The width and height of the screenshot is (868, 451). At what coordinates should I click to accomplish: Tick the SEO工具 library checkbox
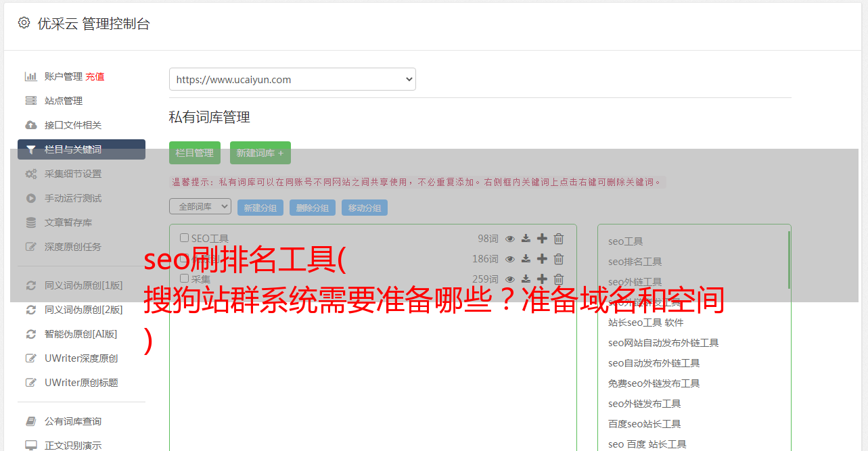(x=184, y=238)
